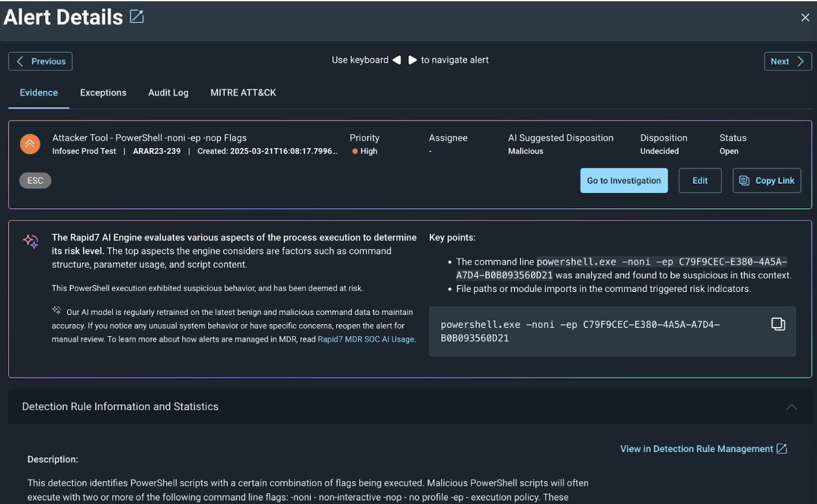Close the Alert Details panel
The height and width of the screenshot is (504, 817).
(x=805, y=18)
